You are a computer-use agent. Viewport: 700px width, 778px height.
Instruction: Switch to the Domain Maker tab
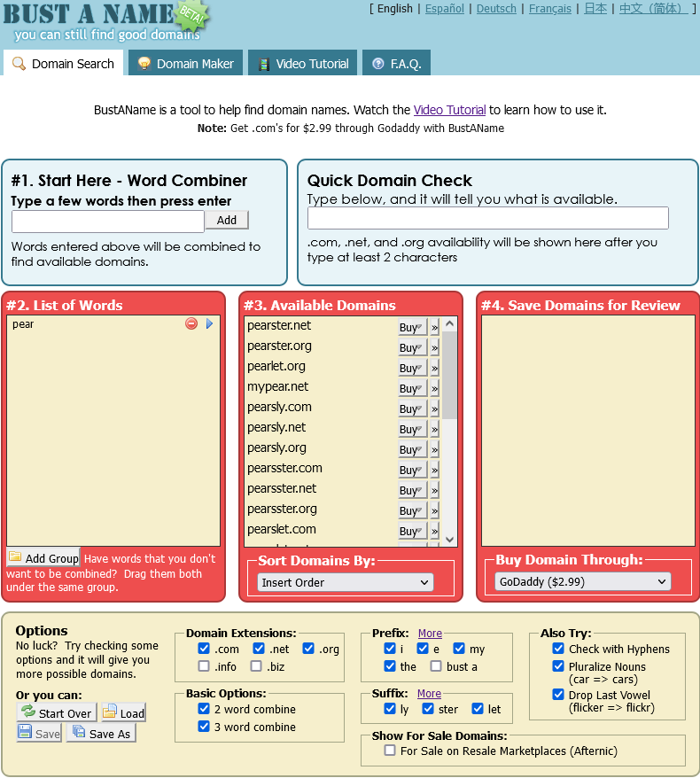tap(185, 64)
